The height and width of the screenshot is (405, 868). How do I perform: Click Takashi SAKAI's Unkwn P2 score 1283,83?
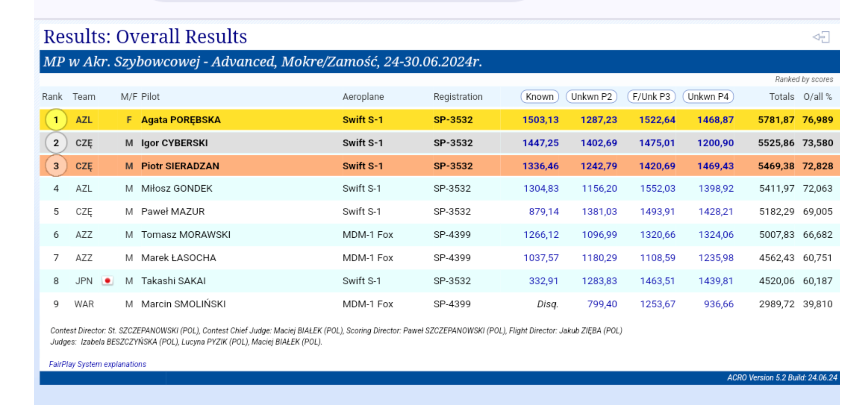599,281
